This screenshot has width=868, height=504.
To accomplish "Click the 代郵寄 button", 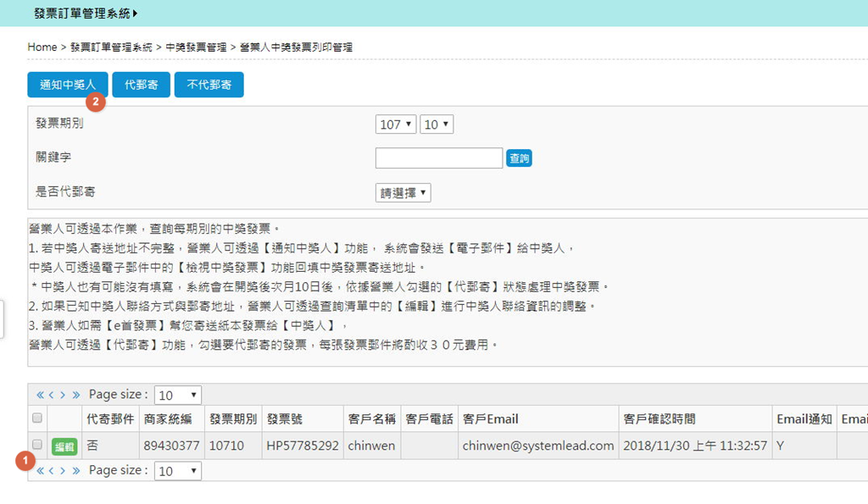I will click(x=142, y=85).
